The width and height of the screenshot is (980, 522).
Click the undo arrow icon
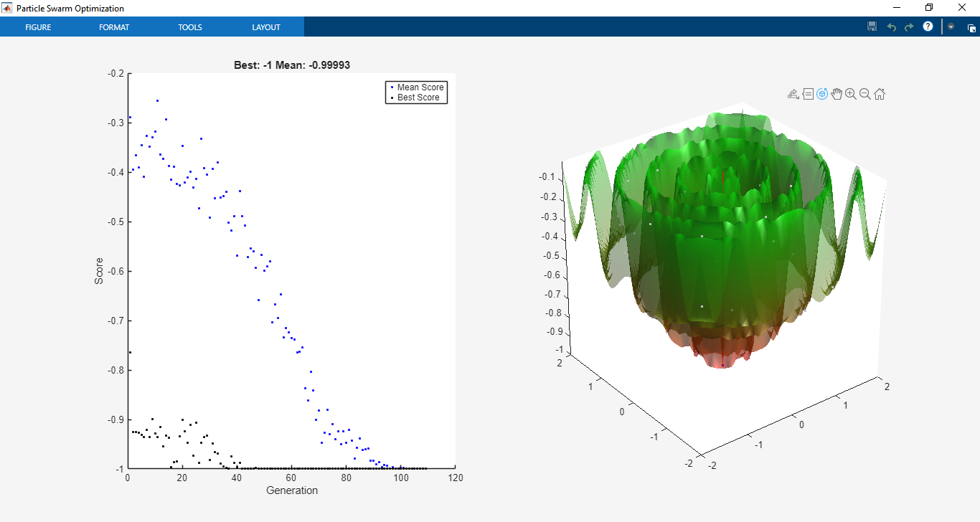(x=892, y=27)
